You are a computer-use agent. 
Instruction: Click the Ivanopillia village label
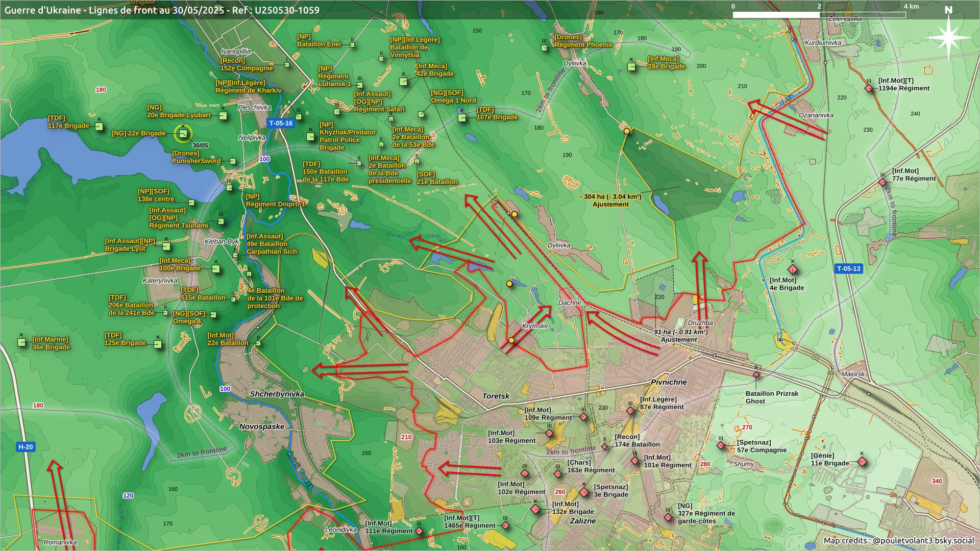[236, 52]
